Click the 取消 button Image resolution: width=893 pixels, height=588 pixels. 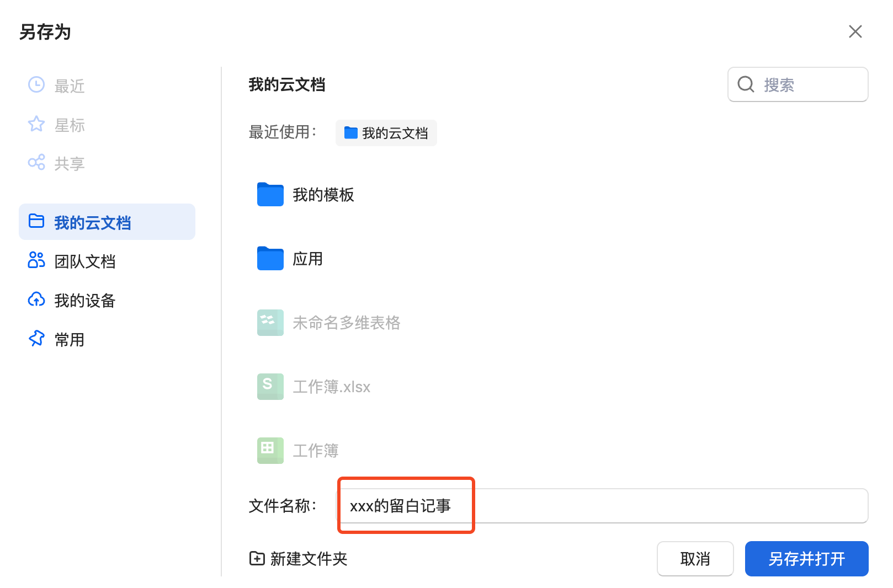coord(695,559)
